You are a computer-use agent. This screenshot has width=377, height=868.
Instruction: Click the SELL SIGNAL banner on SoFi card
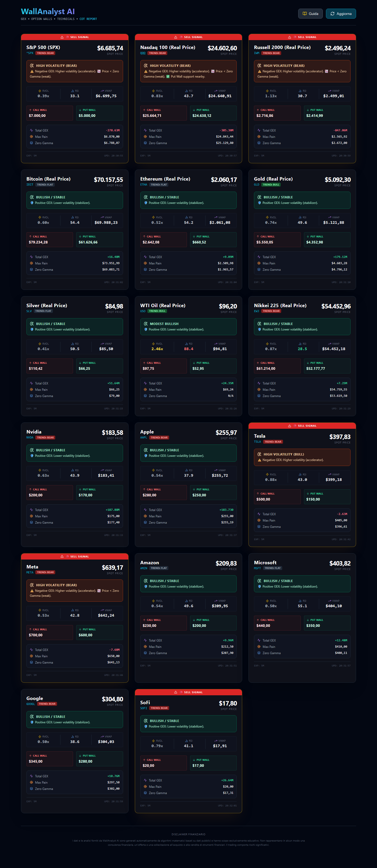188,692
